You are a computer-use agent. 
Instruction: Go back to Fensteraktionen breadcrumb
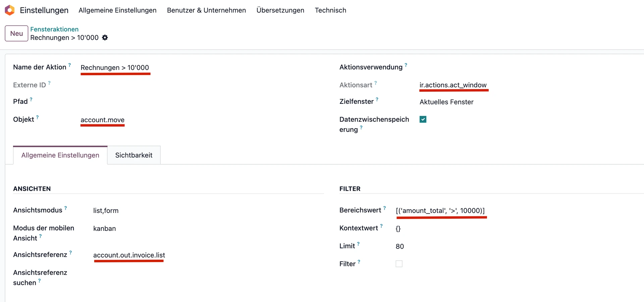coord(54,29)
